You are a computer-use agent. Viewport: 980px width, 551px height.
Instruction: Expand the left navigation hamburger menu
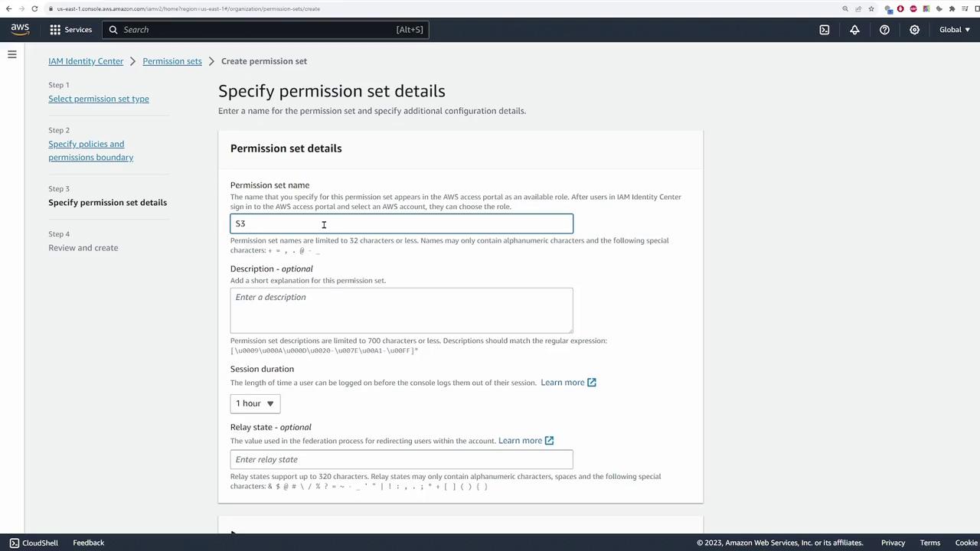(12, 54)
